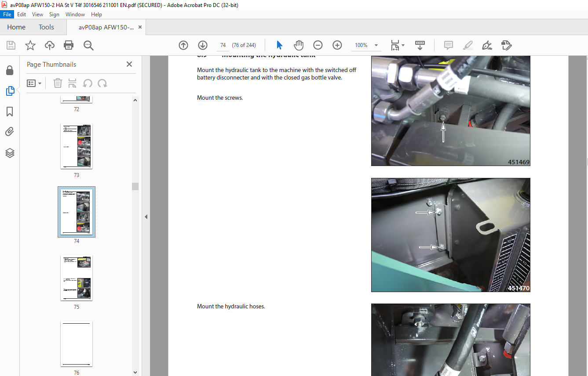Open the Help menu

tap(96, 14)
